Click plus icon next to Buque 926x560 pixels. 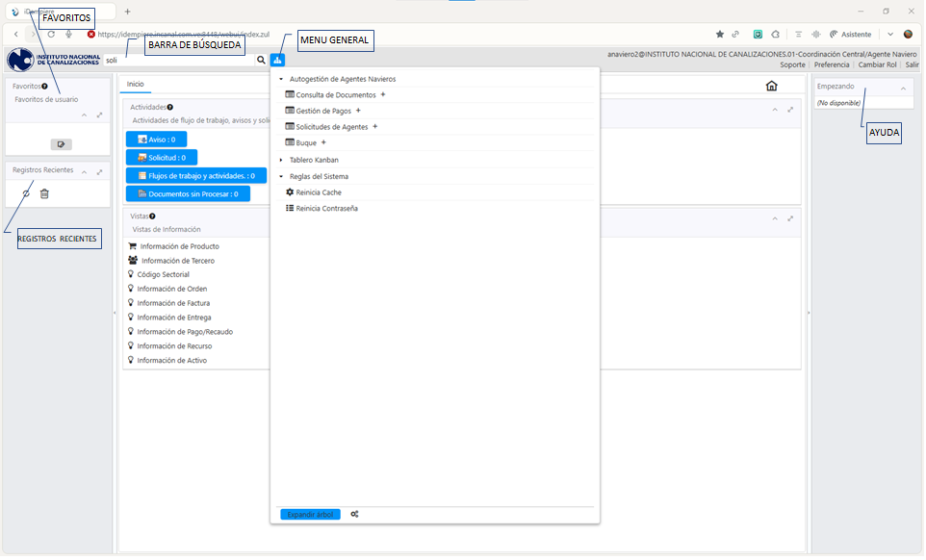323,142
